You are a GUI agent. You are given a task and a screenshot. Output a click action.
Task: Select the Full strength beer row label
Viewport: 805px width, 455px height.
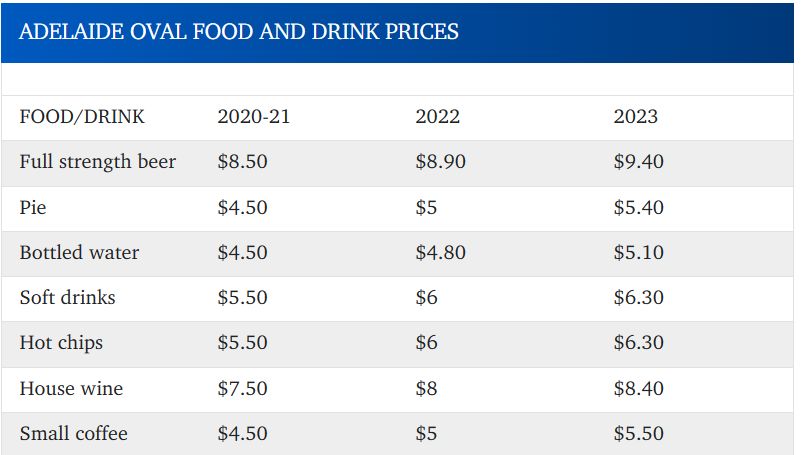click(x=98, y=162)
